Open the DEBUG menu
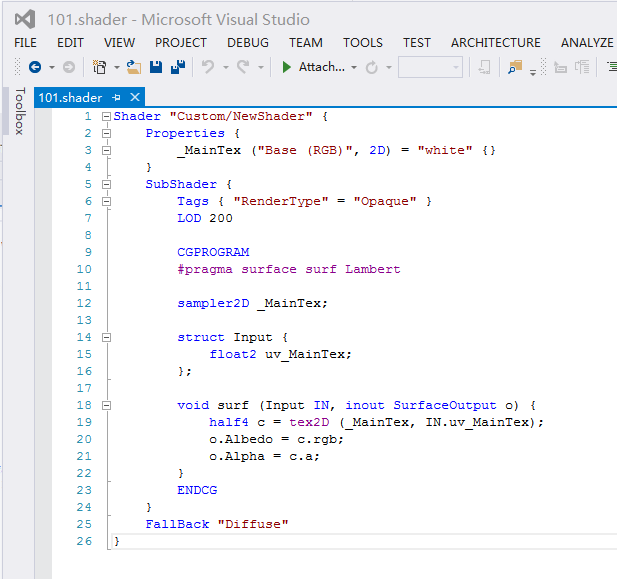The image size is (617, 579). tap(248, 43)
